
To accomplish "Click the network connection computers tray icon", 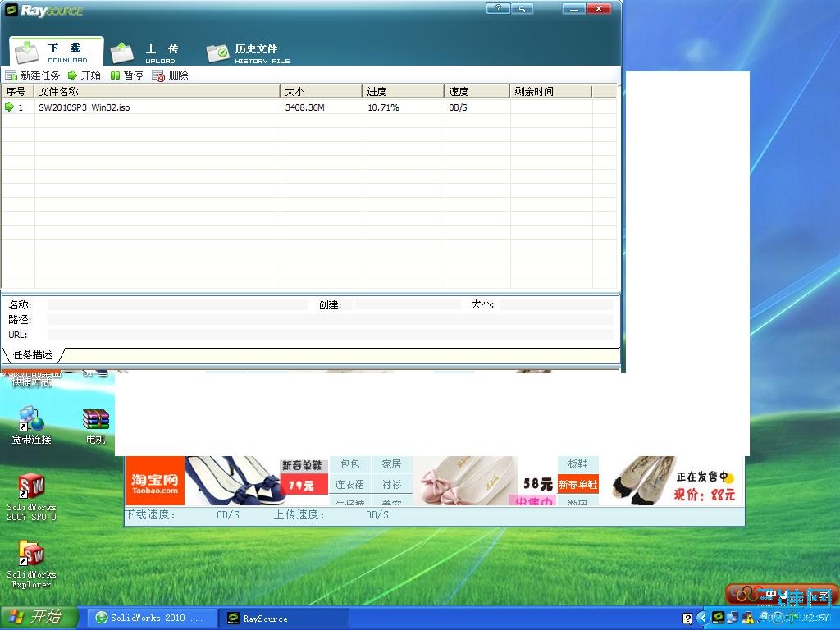I will (x=733, y=619).
